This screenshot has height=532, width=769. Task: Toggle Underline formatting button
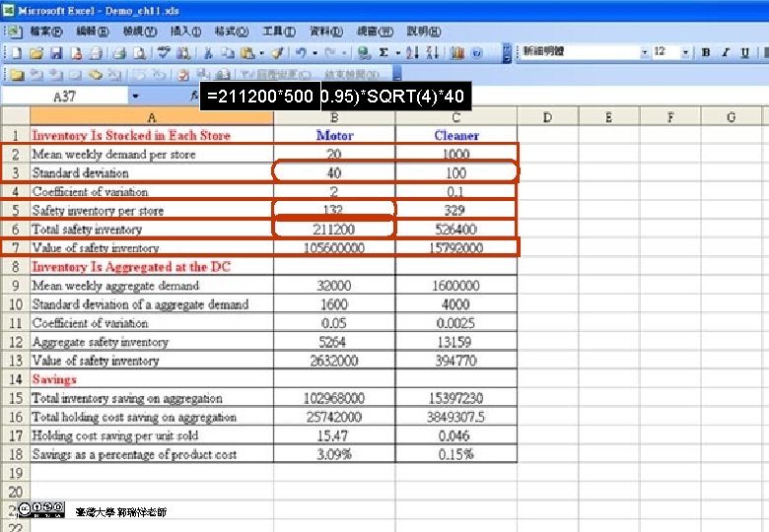coord(745,52)
